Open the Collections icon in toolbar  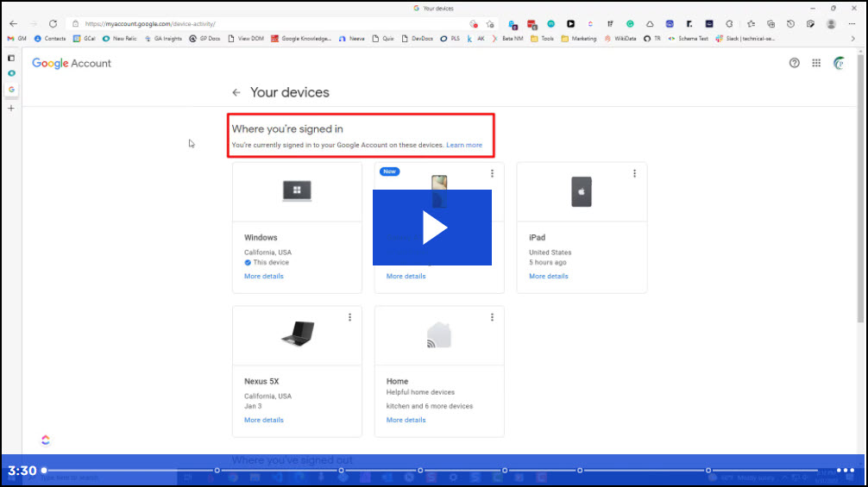coord(771,24)
